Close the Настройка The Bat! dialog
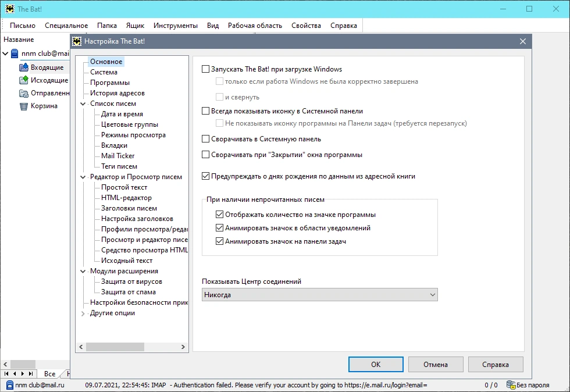570x392 pixels. point(523,41)
